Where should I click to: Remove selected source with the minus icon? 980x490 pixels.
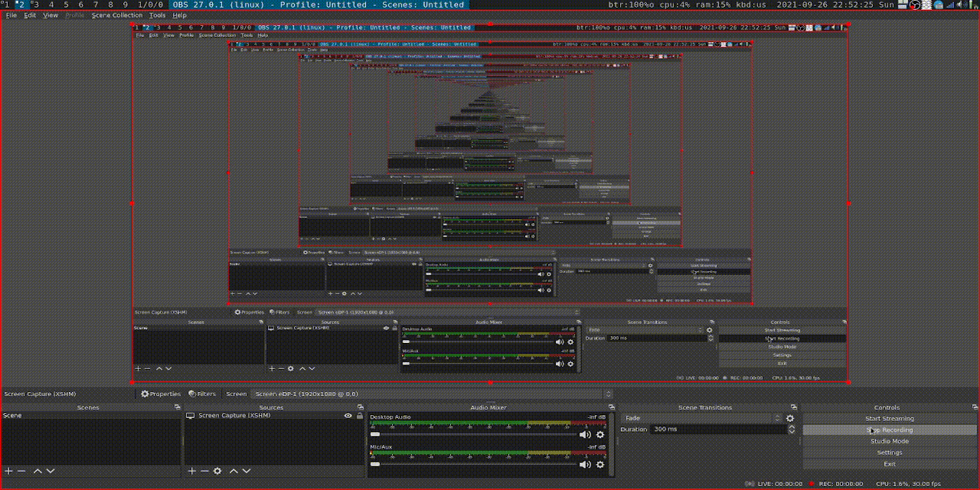pyautogui.click(x=204, y=471)
